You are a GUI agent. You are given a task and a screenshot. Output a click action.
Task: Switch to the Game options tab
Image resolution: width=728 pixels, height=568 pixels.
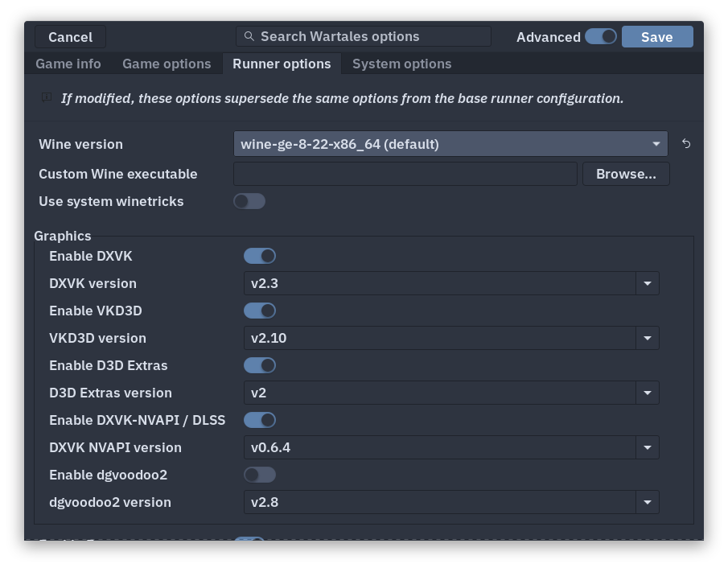click(167, 64)
